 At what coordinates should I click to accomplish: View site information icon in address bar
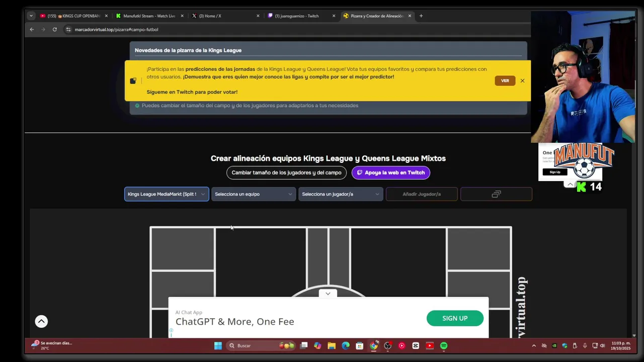coord(68,29)
